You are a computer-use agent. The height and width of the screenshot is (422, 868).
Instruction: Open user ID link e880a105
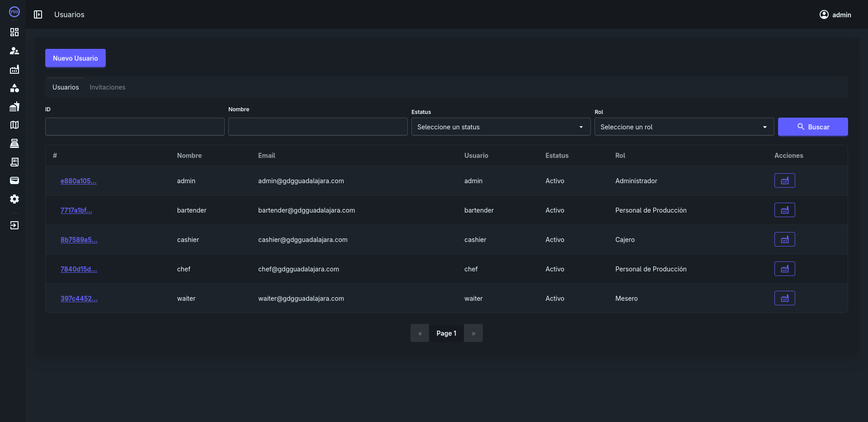pos(79,181)
